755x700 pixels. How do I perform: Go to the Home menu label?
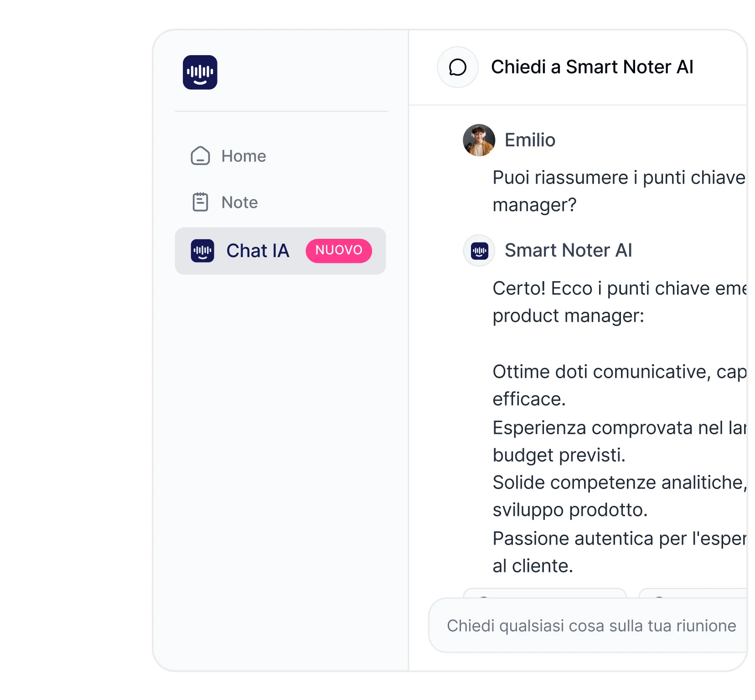click(244, 156)
